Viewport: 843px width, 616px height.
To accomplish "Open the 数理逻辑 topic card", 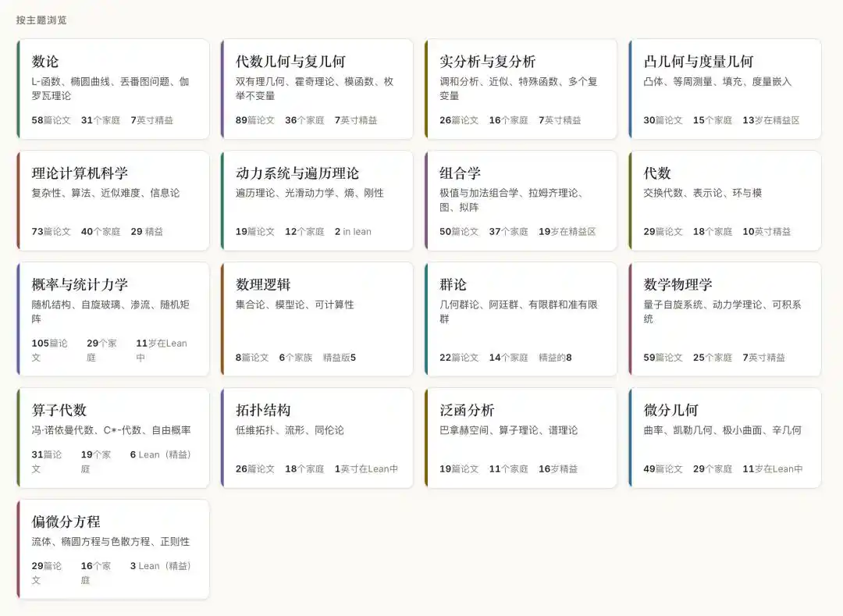I will coord(317,319).
